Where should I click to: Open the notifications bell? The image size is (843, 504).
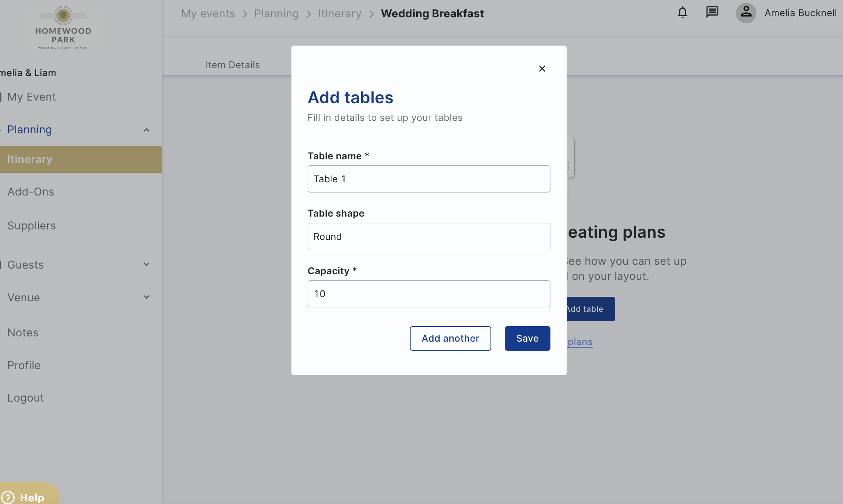click(682, 13)
